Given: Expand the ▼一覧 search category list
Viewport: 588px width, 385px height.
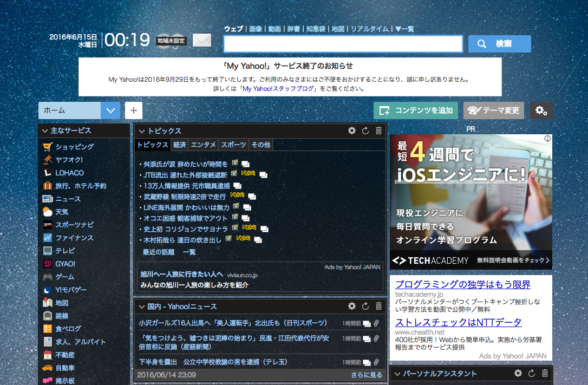Looking at the screenshot, I should [404, 29].
